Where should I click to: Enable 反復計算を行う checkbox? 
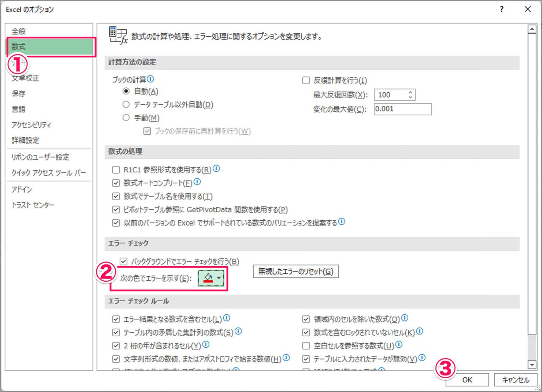tap(306, 80)
